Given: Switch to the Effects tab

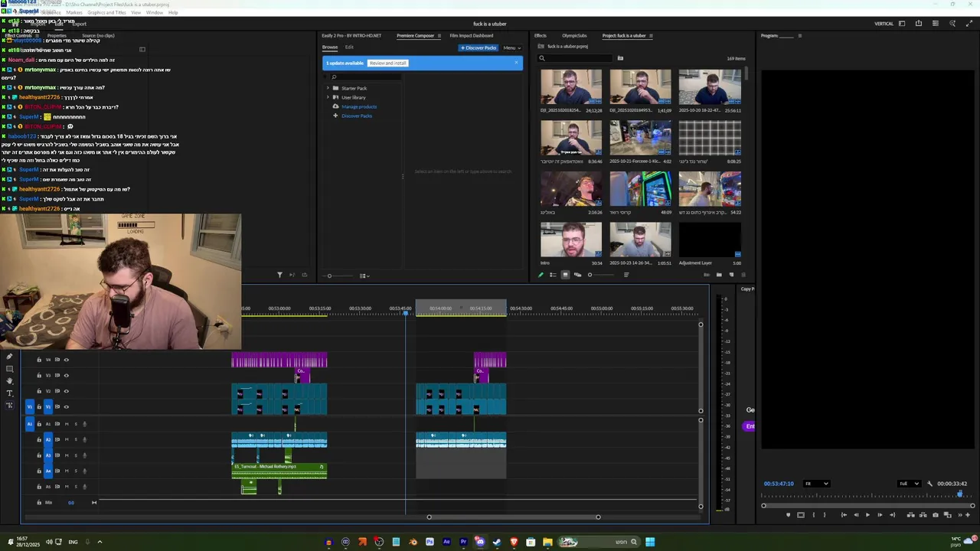Looking at the screenshot, I should 541,36.
